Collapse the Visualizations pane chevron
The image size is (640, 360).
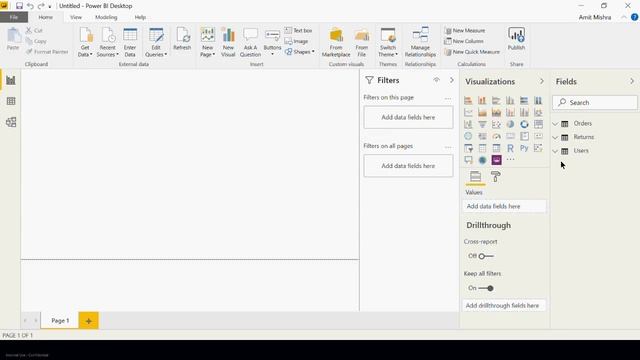(x=542, y=81)
